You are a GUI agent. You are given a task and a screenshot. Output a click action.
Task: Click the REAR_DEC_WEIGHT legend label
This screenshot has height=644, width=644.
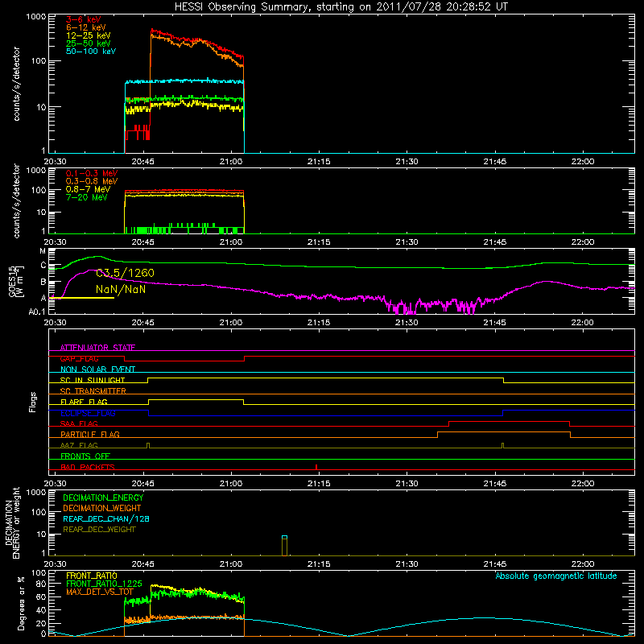point(99,530)
